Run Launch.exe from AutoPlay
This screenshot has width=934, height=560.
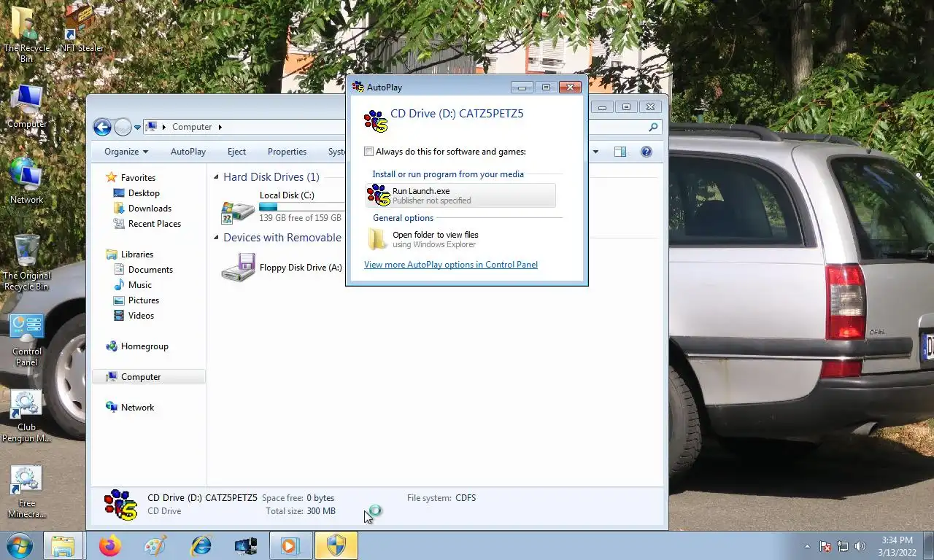click(460, 195)
